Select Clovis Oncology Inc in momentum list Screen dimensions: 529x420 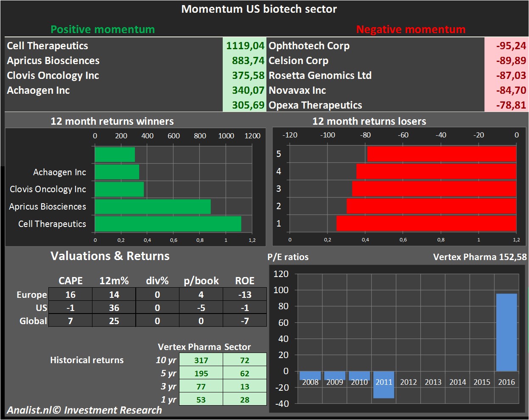coord(53,75)
